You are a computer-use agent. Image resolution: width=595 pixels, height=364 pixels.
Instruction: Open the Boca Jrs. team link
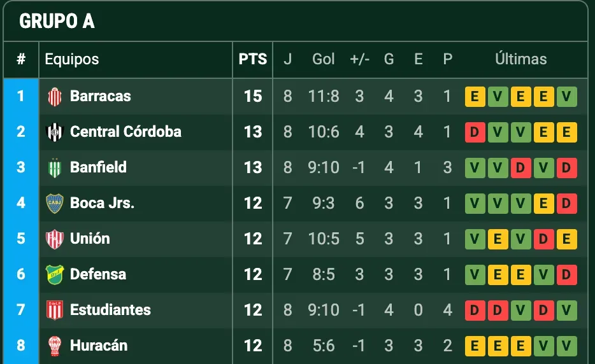[102, 203]
